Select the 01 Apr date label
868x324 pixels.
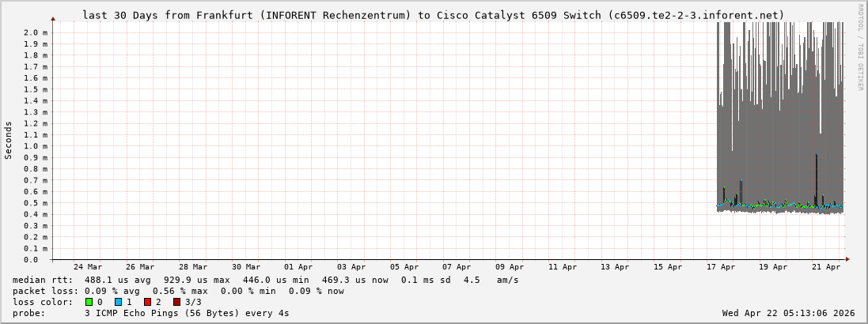[298, 267]
